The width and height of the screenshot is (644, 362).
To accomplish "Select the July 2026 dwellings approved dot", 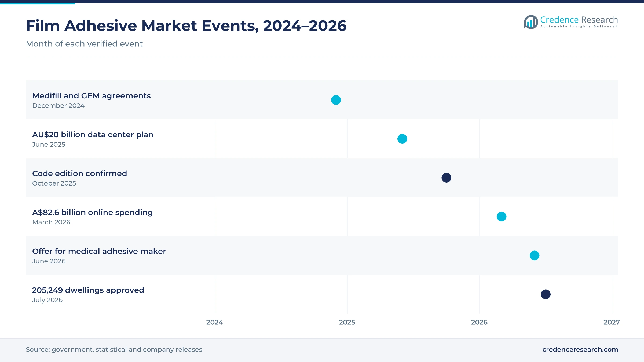I will click(x=546, y=294).
